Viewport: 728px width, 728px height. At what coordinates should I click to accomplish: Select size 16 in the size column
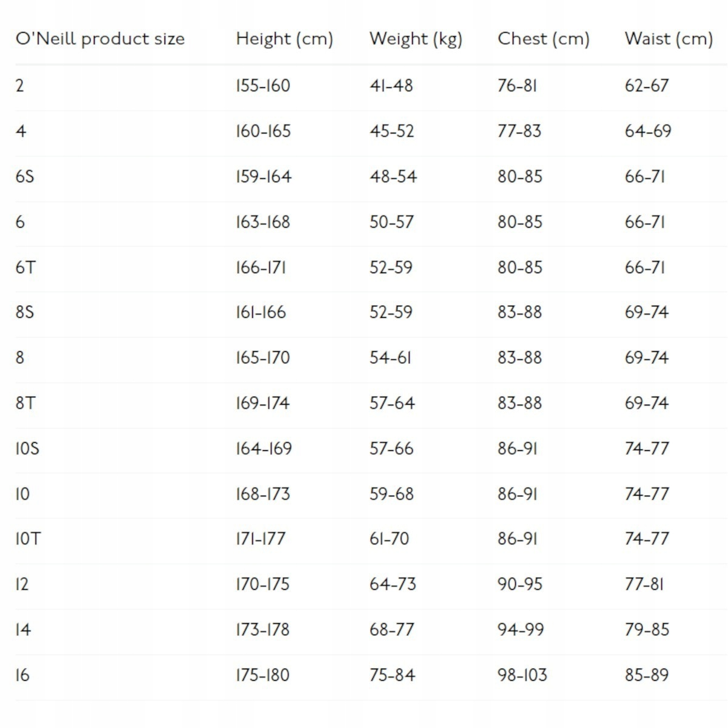22,675
